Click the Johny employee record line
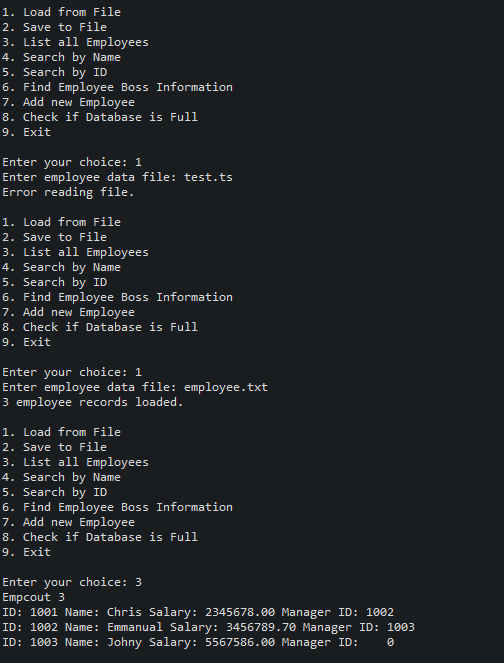 click(198, 642)
